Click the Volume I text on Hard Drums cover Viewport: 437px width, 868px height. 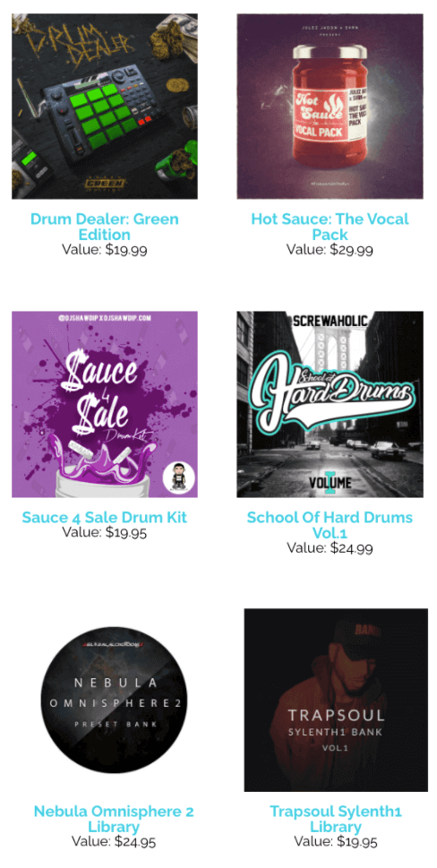click(330, 481)
